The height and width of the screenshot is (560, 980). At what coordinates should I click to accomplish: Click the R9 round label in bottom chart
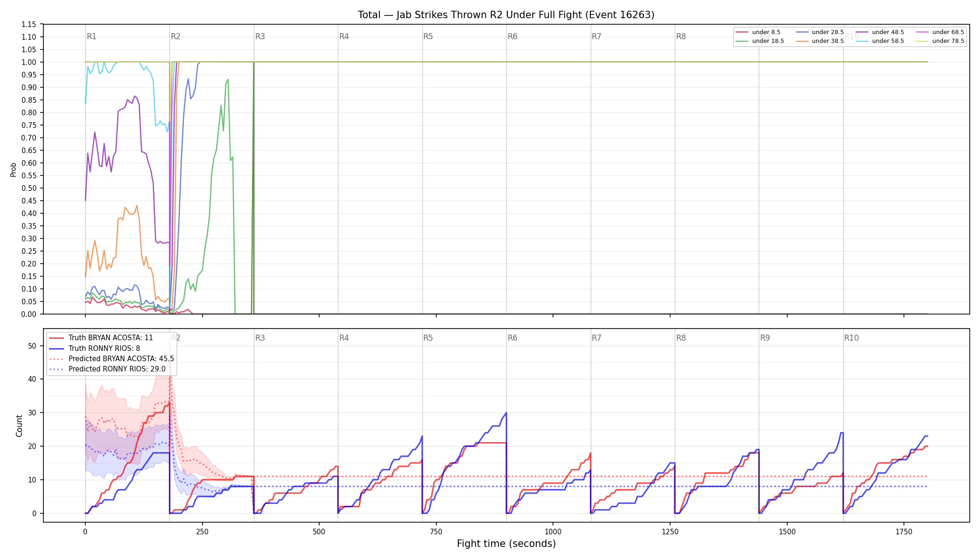point(765,338)
